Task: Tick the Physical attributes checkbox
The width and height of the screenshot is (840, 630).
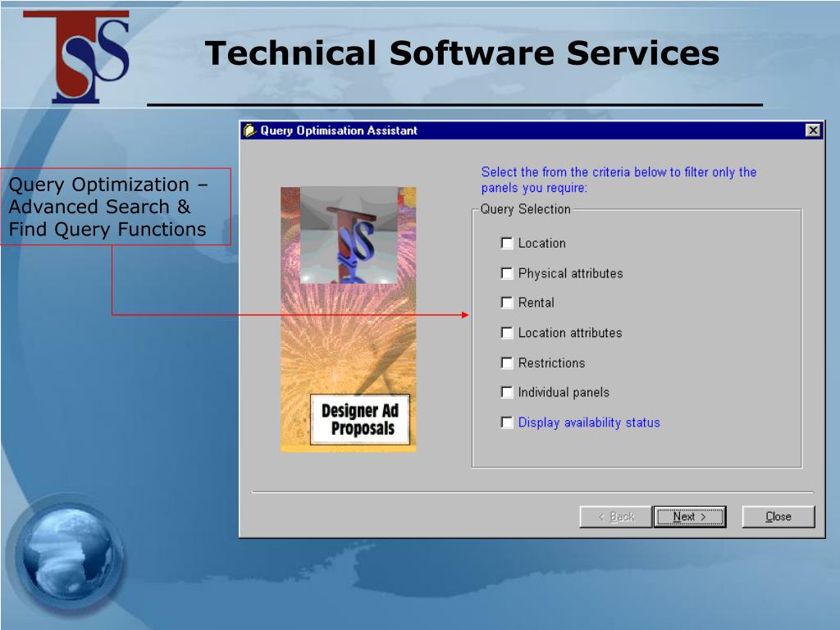Action: tap(506, 273)
